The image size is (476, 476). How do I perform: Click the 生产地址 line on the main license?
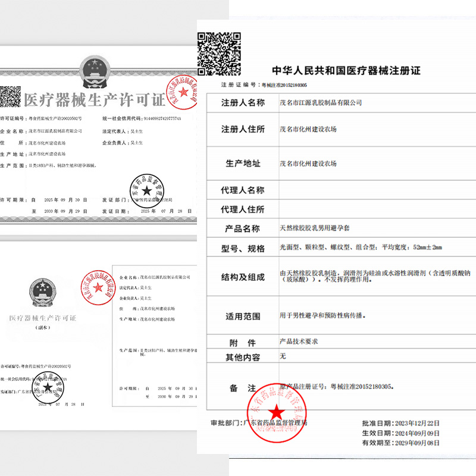click(33, 154)
